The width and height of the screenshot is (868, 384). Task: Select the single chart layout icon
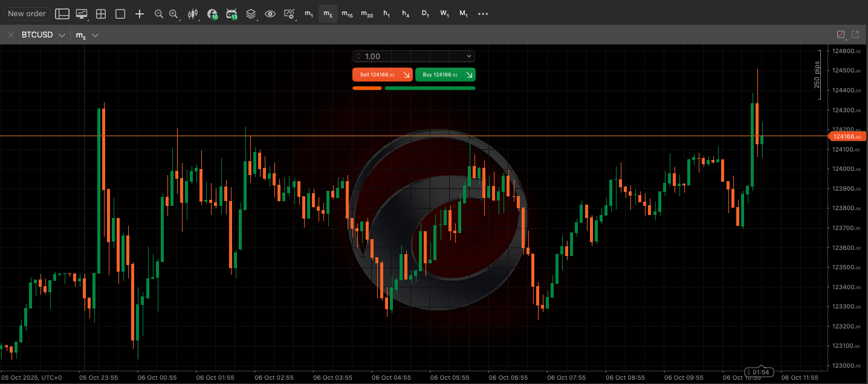click(x=120, y=13)
